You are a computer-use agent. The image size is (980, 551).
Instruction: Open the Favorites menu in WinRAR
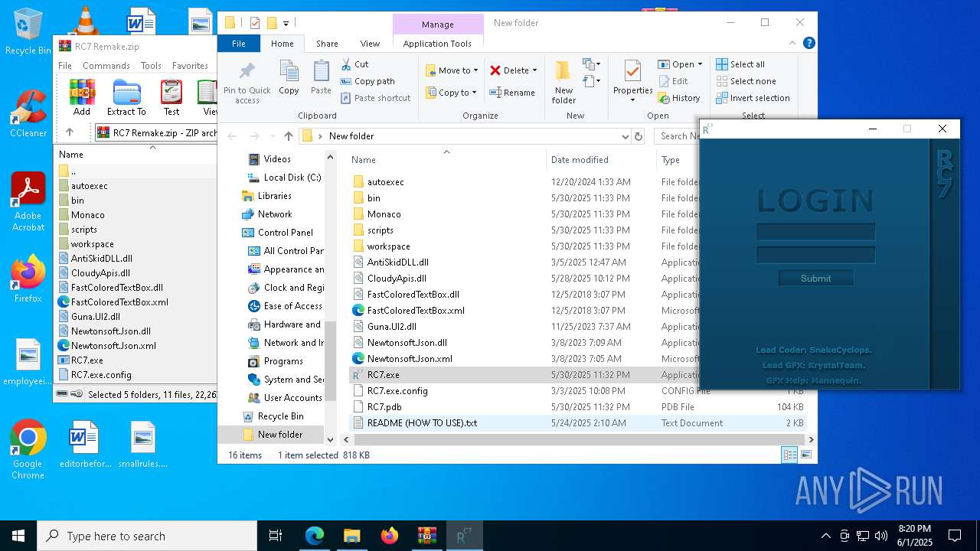tap(190, 66)
